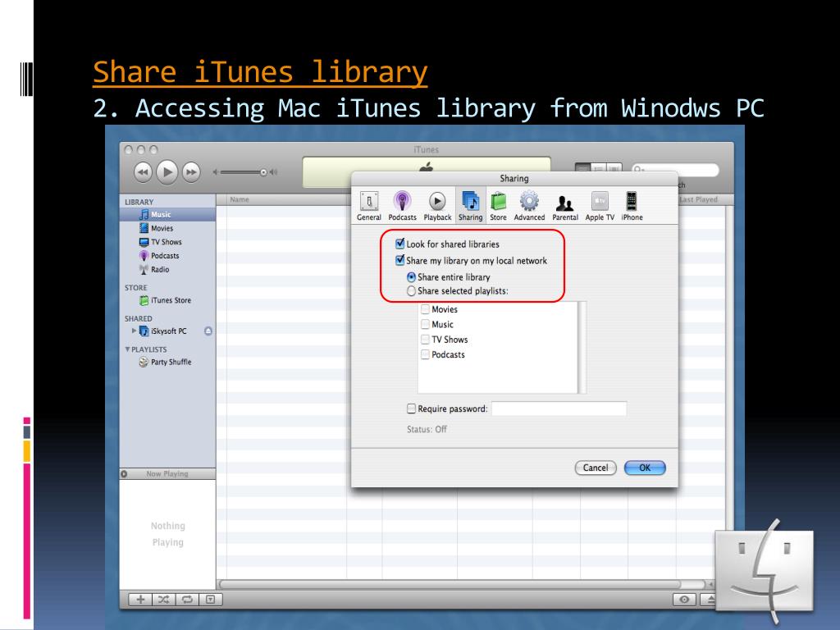Select the Sharing preferences tab
Image resolution: width=840 pixels, height=630 pixels.
click(x=470, y=206)
